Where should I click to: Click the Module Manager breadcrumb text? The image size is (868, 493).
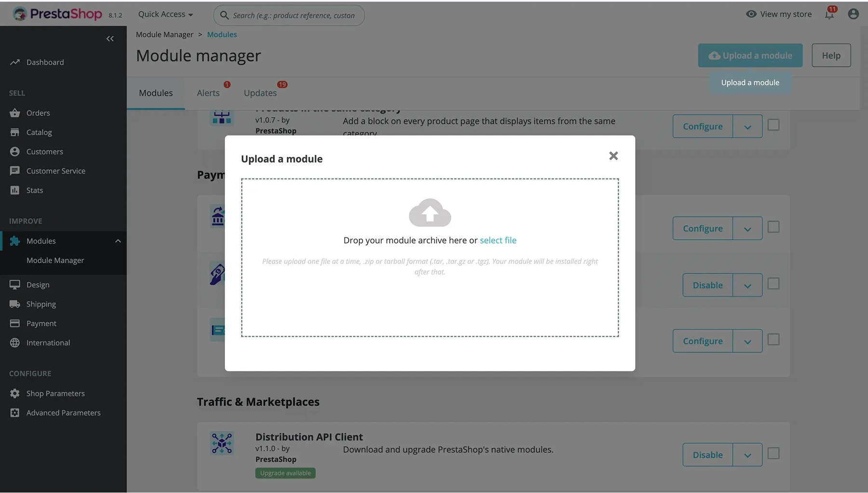tap(164, 35)
